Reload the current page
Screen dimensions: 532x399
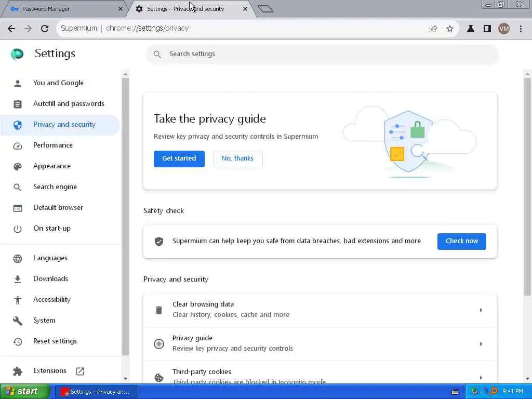click(x=45, y=29)
